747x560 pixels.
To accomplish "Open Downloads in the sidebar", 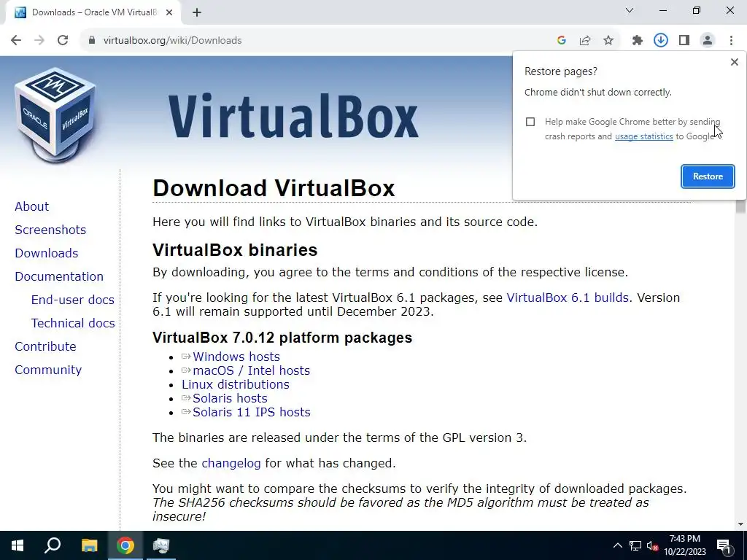I will [x=46, y=253].
